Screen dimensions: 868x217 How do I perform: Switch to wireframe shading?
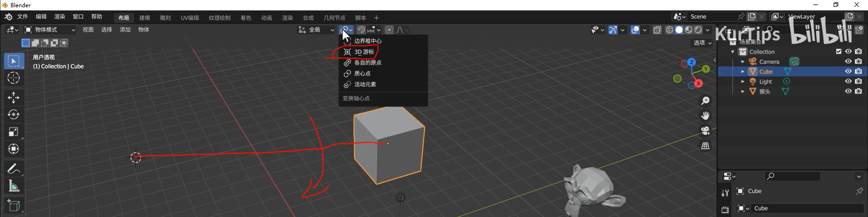point(669,30)
